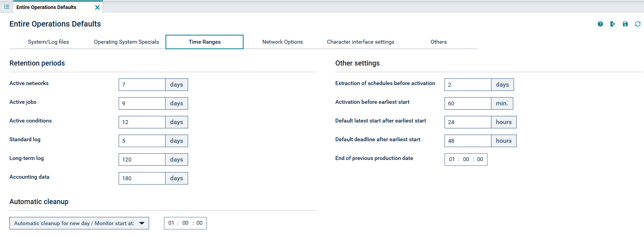The image size is (644, 238).
Task: Close the Entire Operations Defaults tab
Action: coord(98,7)
